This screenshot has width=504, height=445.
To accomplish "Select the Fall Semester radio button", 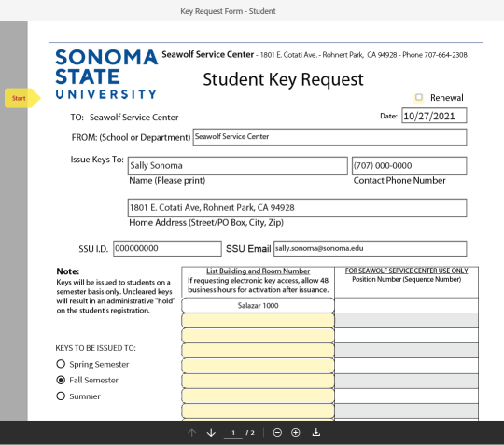I will 61,380.
